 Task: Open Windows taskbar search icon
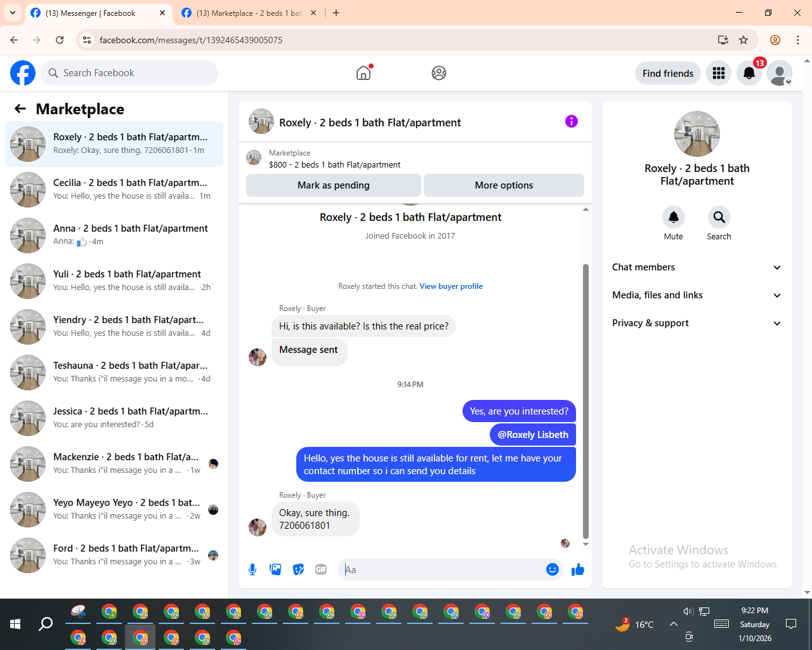point(46,624)
